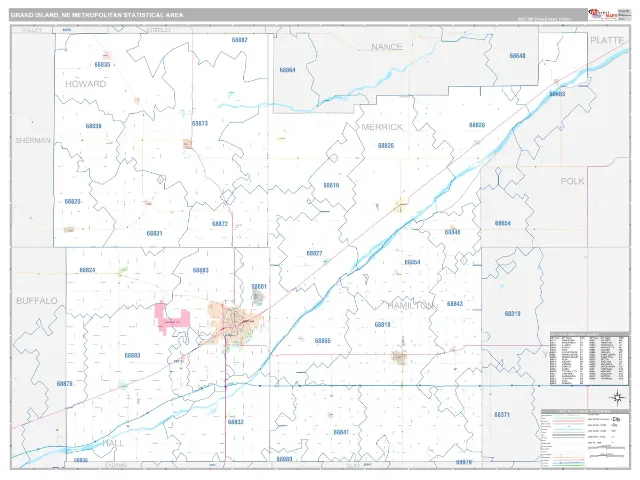
Task: Click ZIP code label 68831
Action: (154, 234)
